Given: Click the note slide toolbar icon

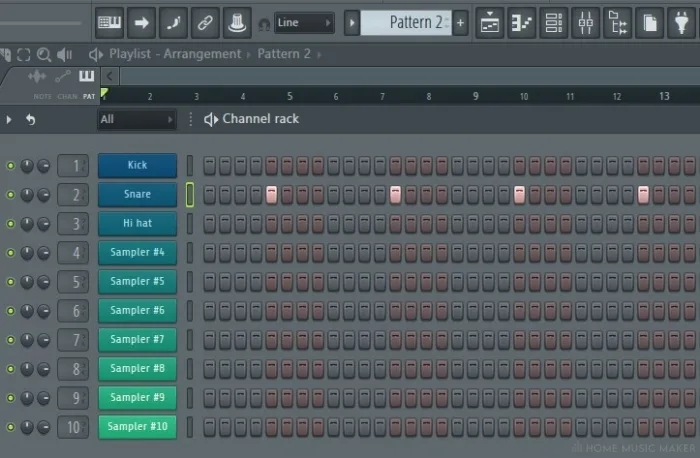Looking at the screenshot, I should [x=173, y=22].
